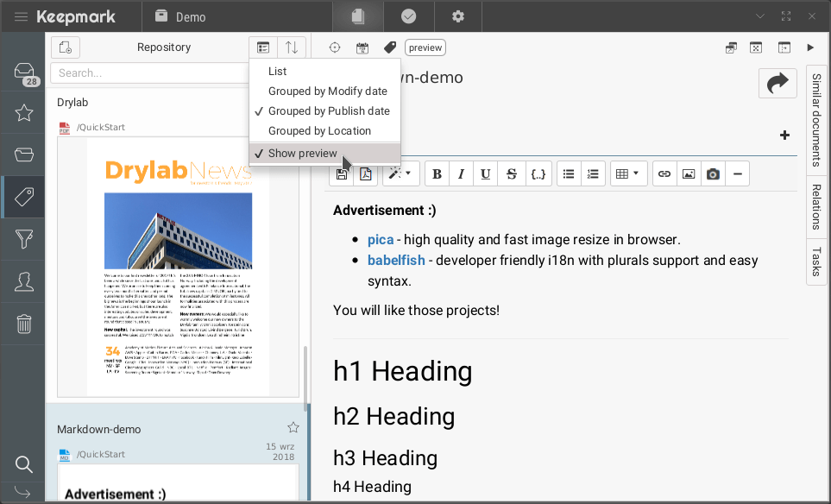Viewport: 831px width, 504px height.
Task: Toggle favorite star on Markdown-demo item
Action: (x=293, y=427)
